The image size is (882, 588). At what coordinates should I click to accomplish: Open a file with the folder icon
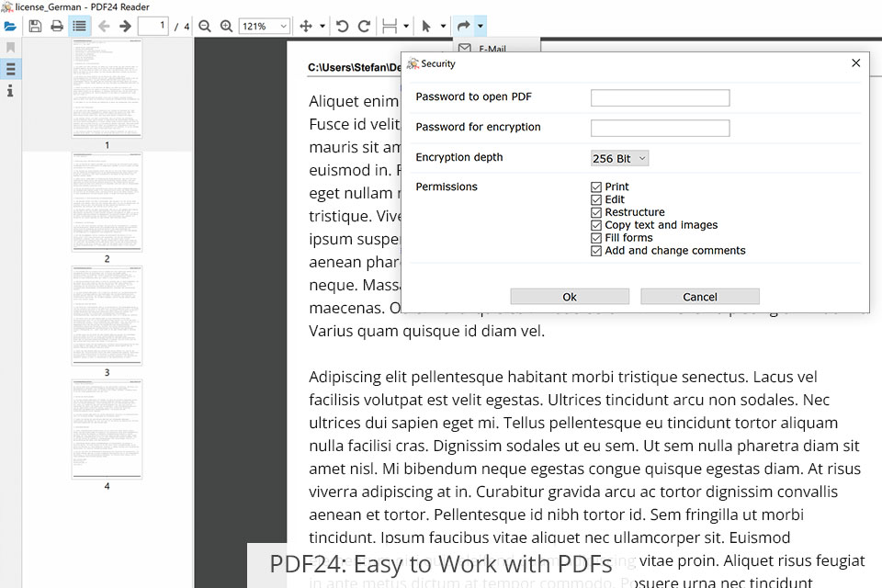[x=10, y=27]
